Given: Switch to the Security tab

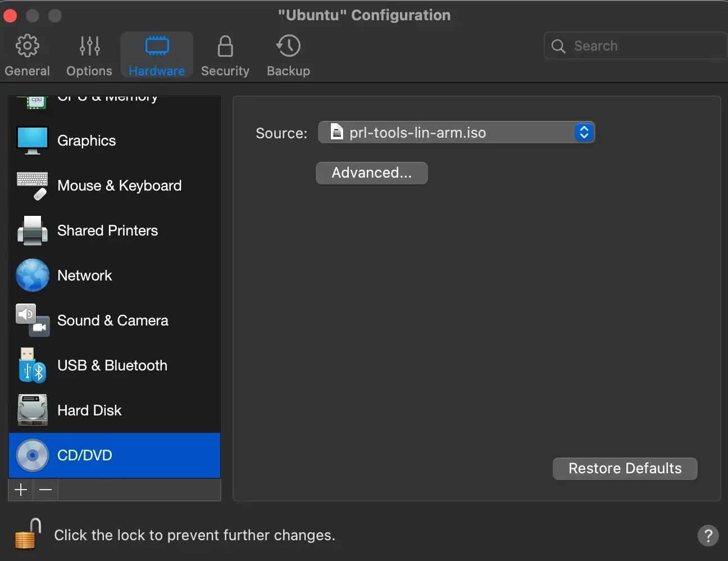Looking at the screenshot, I should click(x=225, y=56).
